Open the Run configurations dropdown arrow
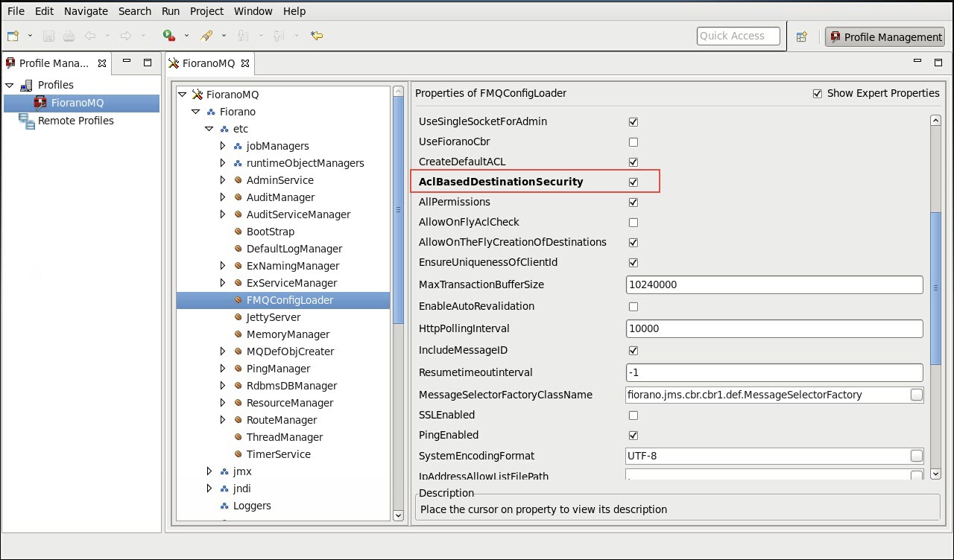This screenshot has width=954, height=560. pos(186,36)
